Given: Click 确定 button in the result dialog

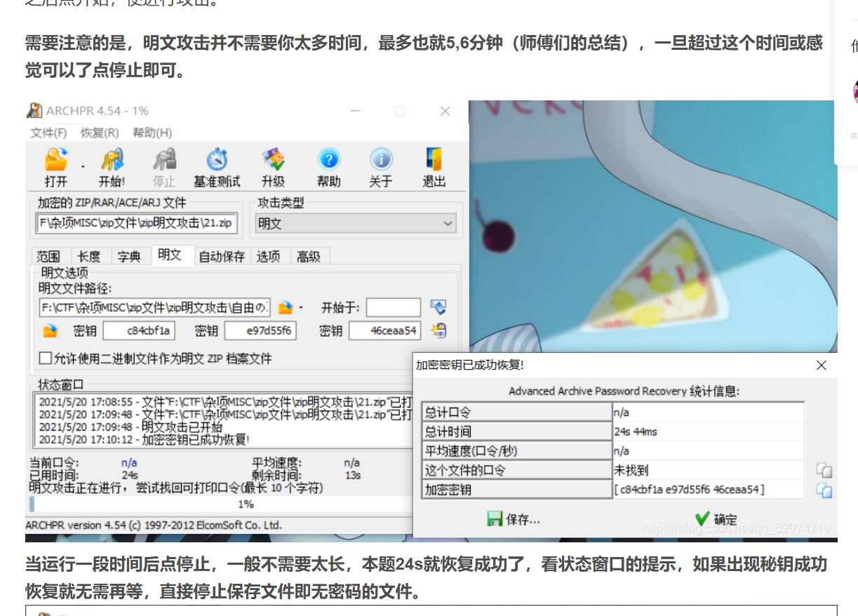Looking at the screenshot, I should (x=716, y=519).
